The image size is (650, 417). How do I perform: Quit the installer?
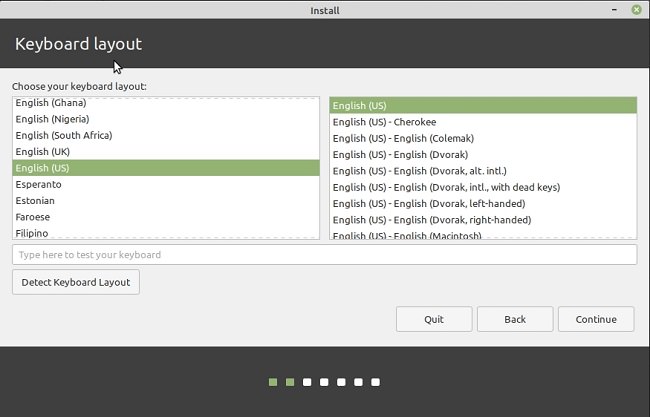point(434,319)
